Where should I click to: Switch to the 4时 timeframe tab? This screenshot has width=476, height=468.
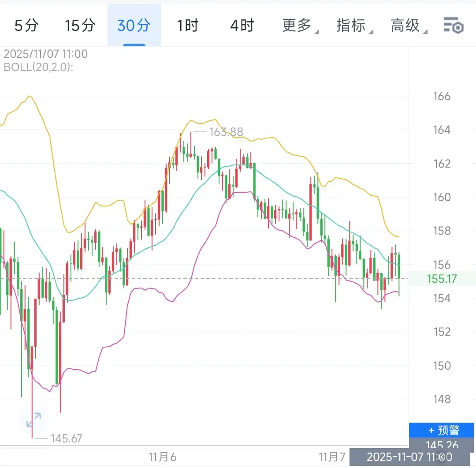click(242, 25)
